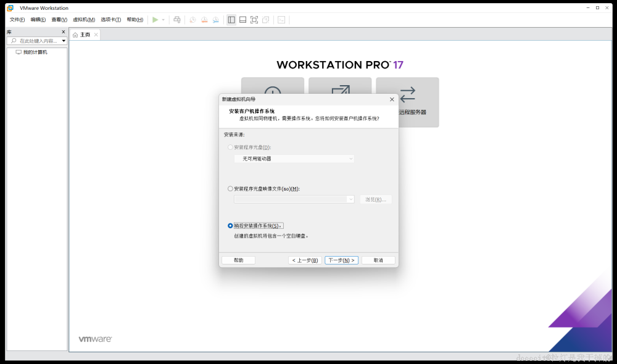
Task: Maximize the VMware Workstation window
Action: point(597,8)
